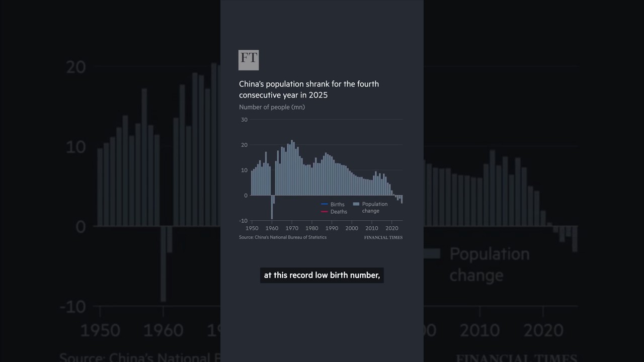Click the chart title about China's population
Image resolution: width=644 pixels, height=362 pixels.
pos(309,89)
